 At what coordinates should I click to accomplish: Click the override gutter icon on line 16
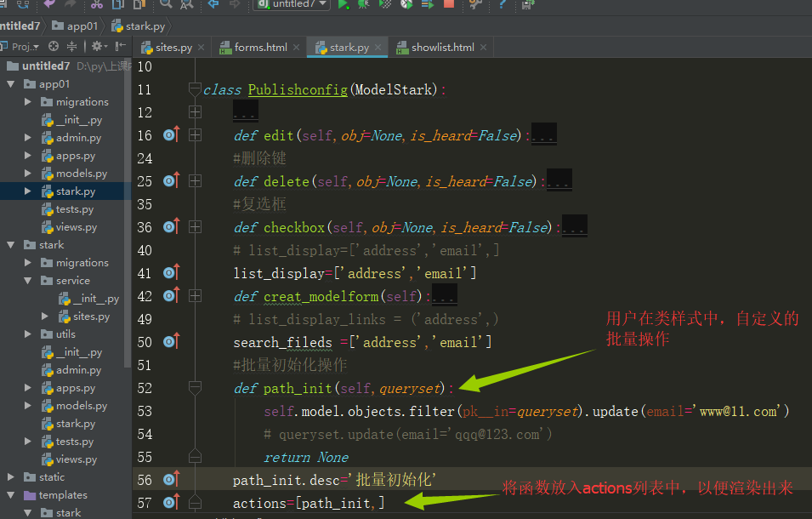[170, 135]
